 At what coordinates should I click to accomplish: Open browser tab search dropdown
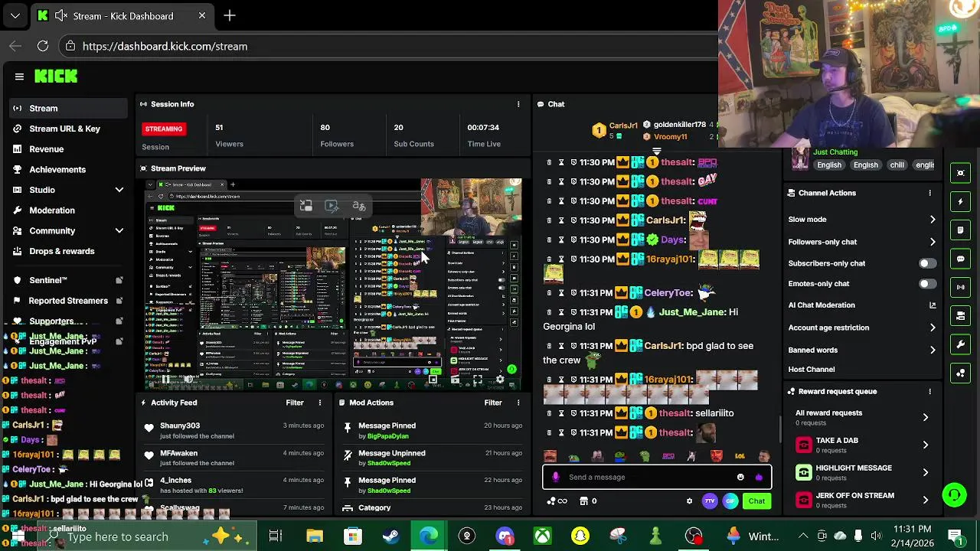coord(15,15)
